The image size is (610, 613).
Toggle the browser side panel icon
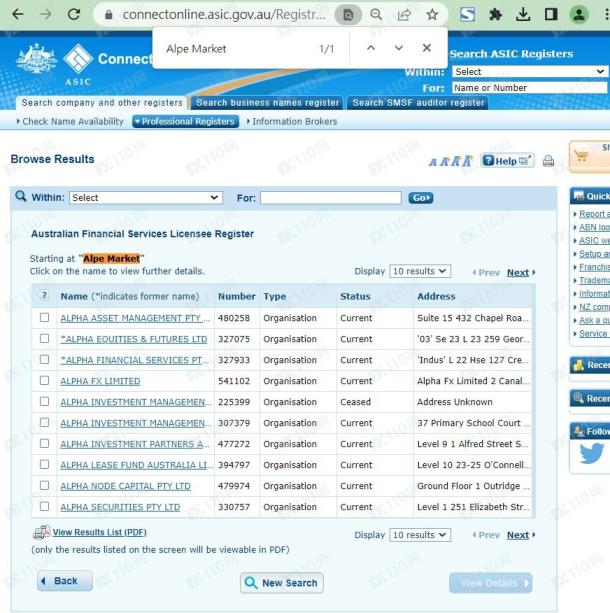[x=551, y=15]
